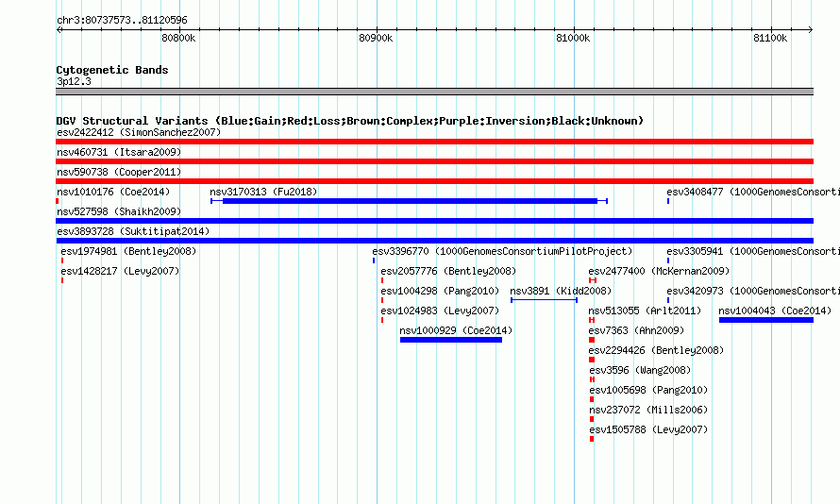The image size is (840, 504).
Task: Open the esv3305941 variant label
Action: point(752,251)
